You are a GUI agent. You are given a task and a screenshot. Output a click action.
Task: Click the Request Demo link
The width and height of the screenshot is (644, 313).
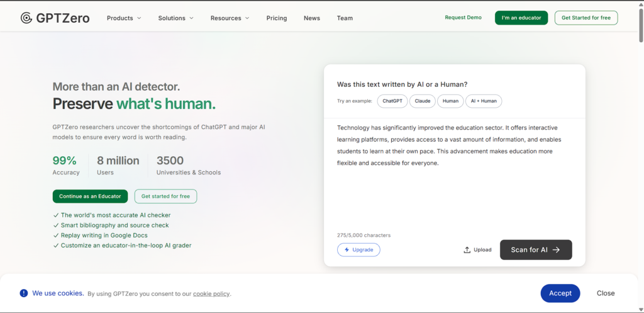[464, 18]
